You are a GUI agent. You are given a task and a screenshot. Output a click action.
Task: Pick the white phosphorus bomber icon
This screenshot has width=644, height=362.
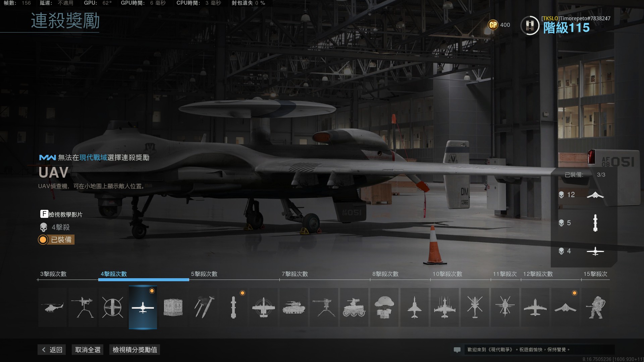(445, 307)
